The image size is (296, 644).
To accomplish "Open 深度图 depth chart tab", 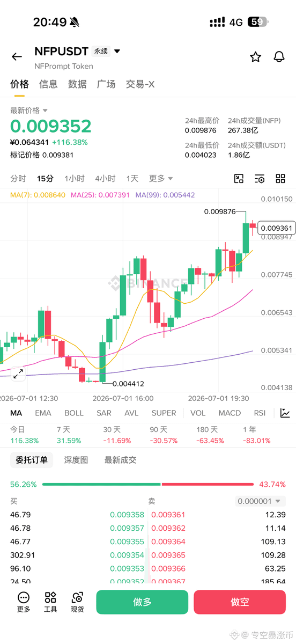I will click(x=76, y=460).
